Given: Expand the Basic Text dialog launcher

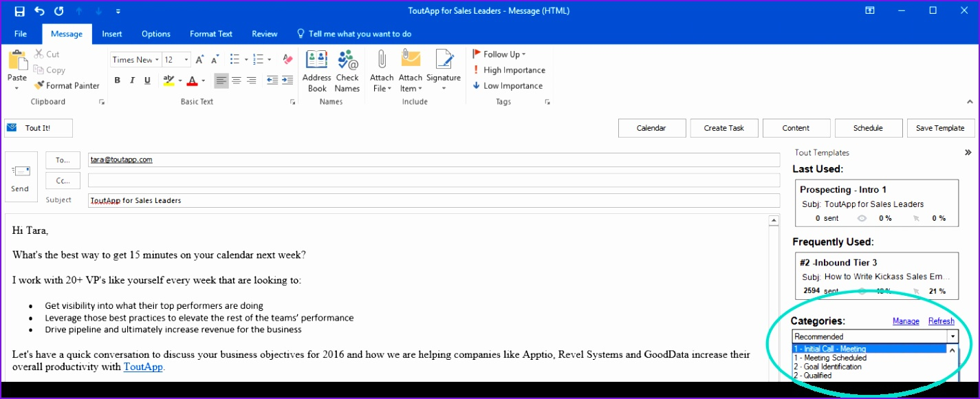Looking at the screenshot, I should click(x=293, y=102).
